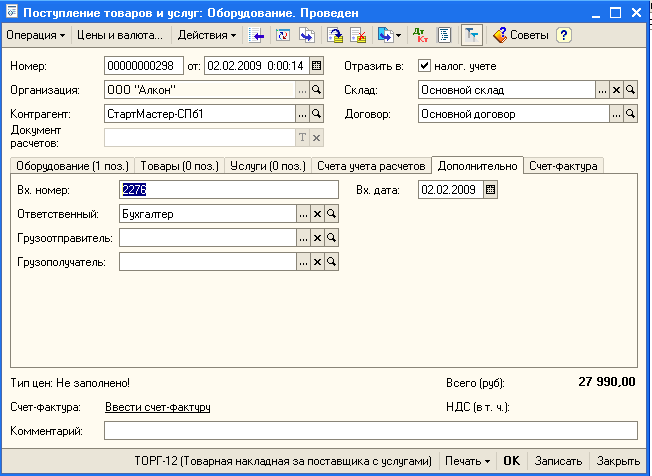Open Советы tips button

[520, 35]
